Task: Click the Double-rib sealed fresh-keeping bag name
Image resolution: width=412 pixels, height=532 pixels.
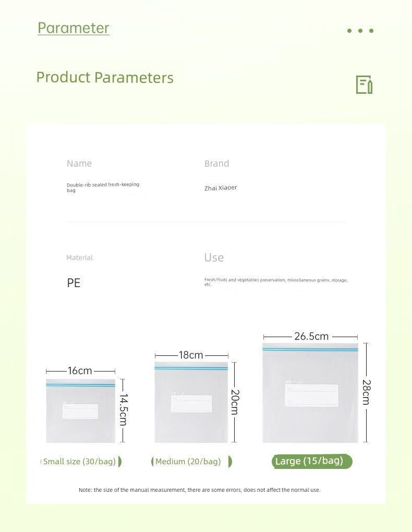Action: coord(103,187)
